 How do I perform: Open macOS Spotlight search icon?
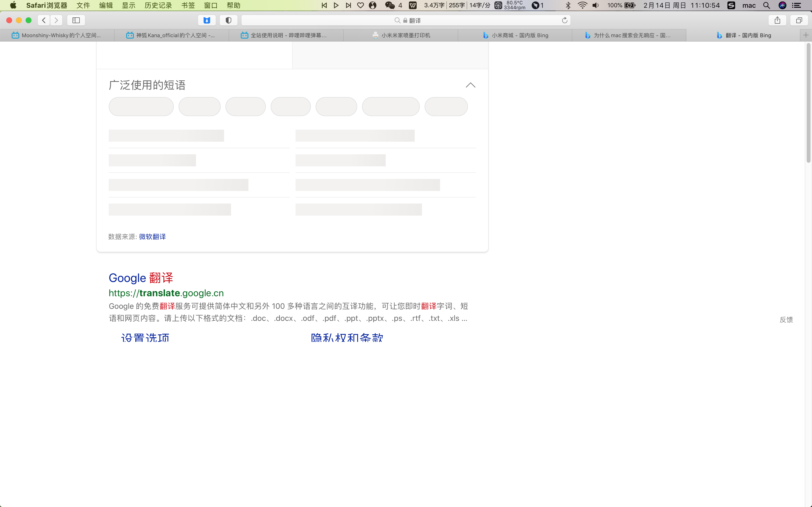coord(766,5)
